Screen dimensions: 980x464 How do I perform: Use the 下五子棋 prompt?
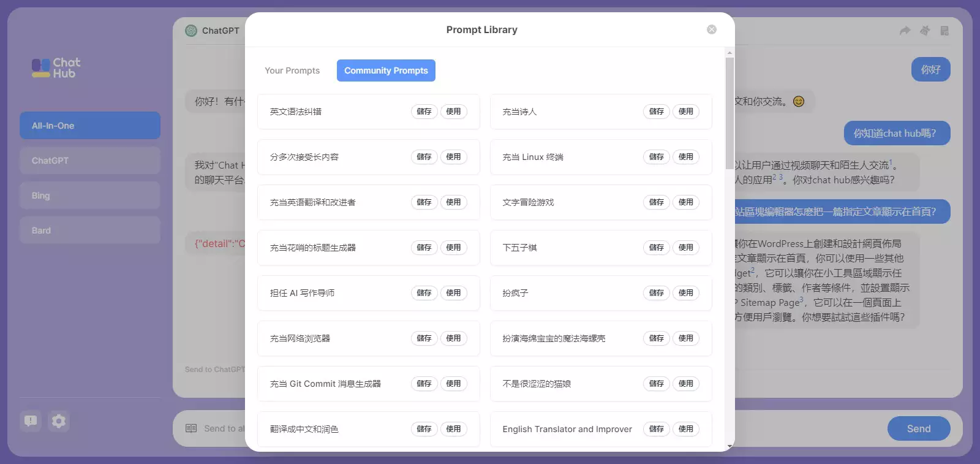pyautogui.click(x=686, y=248)
